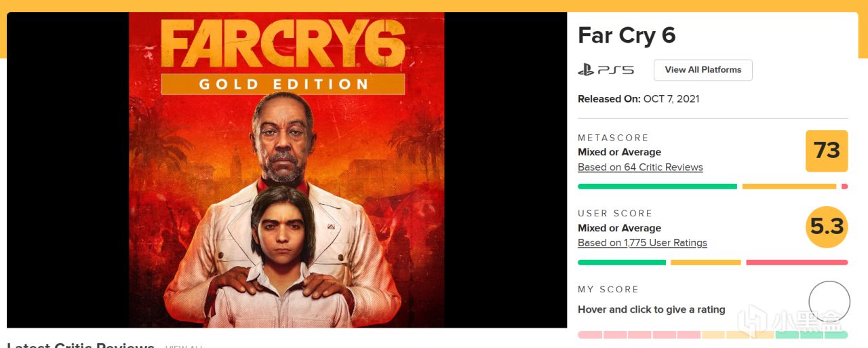
Task: Open the View All Platforms list
Action: [x=703, y=70]
